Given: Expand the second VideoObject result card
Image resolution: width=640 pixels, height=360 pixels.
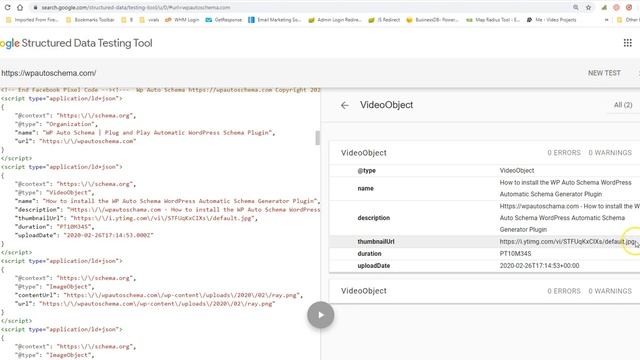Looking at the screenshot, I should [x=484, y=291].
